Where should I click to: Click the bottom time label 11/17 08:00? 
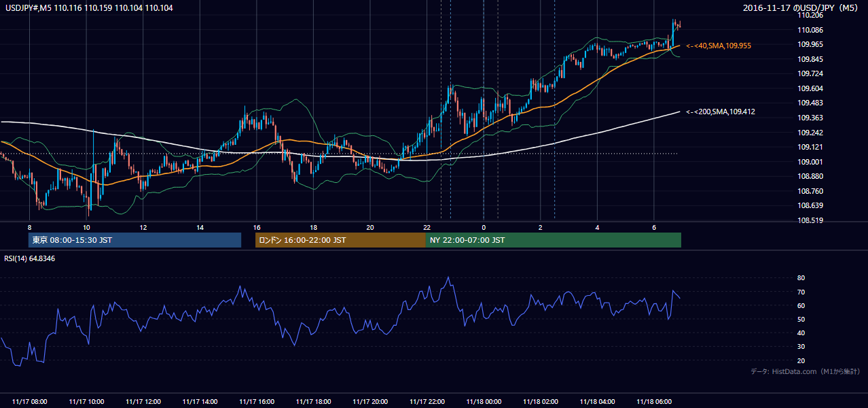click(30, 402)
